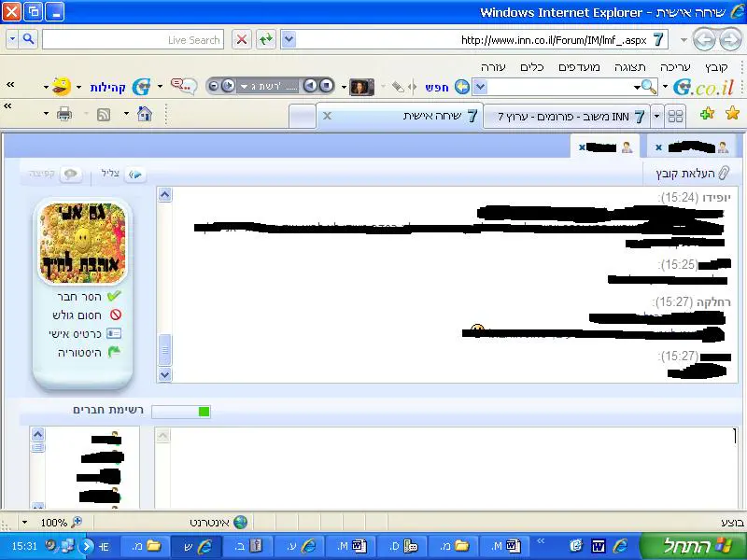The height and width of the screenshot is (560, 747).
Task: Click the Favorites star icon
Action: click(x=732, y=114)
